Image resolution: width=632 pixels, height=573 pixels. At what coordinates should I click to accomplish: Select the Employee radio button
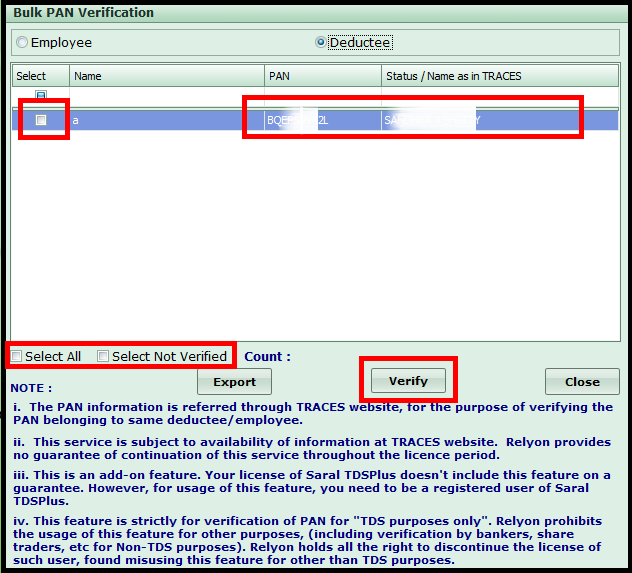point(22,42)
